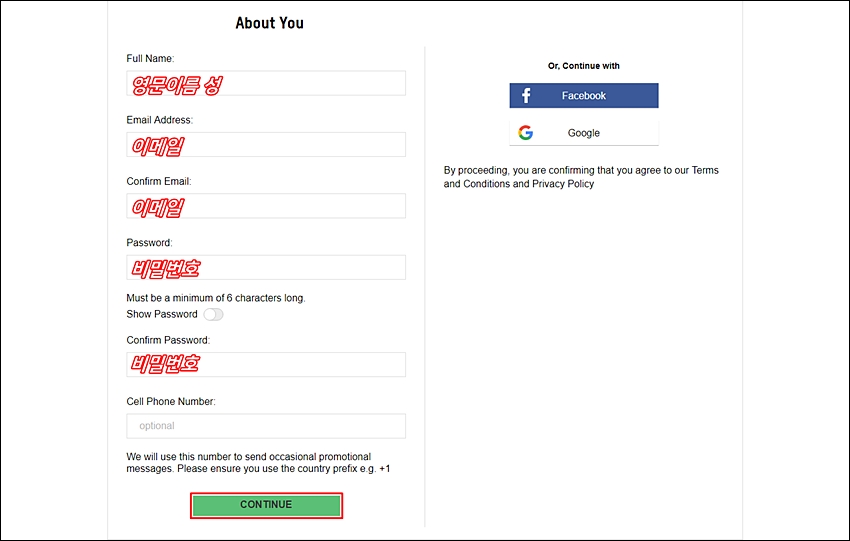
Task: Click the Facebook "f" logo icon
Action: pyautogui.click(x=525, y=95)
